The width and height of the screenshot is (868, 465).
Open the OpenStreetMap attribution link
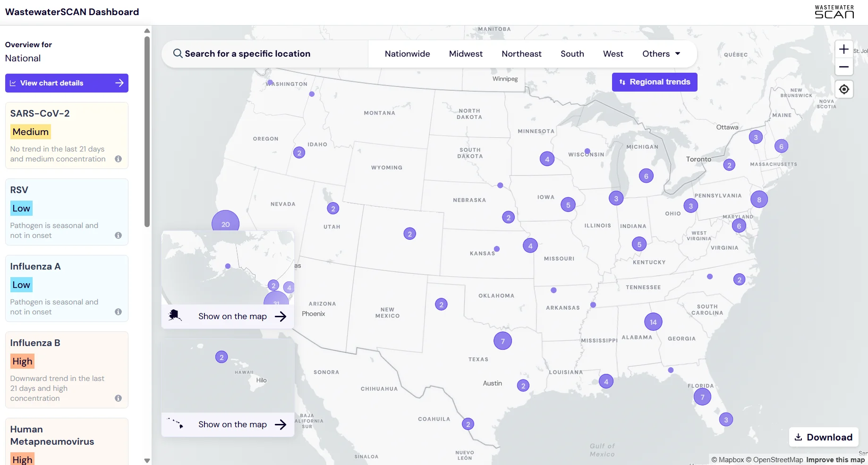774,460
